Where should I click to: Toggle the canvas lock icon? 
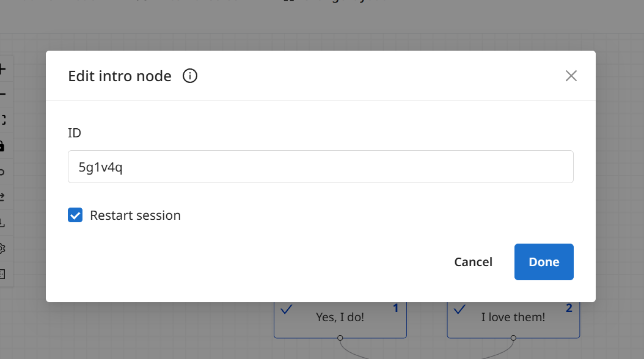click(2, 146)
